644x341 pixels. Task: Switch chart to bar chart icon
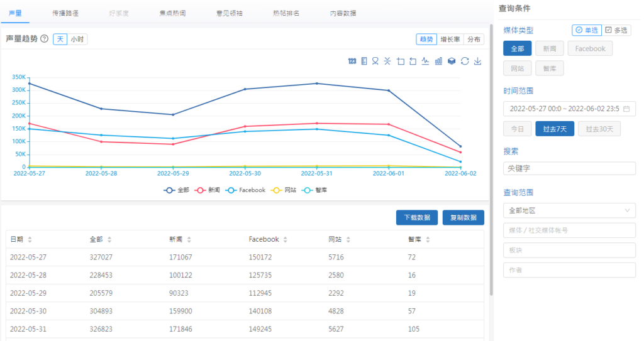(438, 61)
